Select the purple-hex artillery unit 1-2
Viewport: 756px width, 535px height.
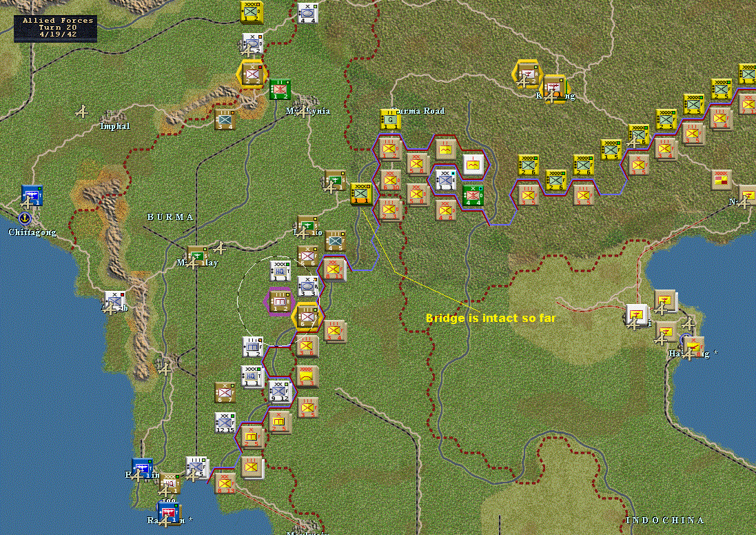pos(280,301)
